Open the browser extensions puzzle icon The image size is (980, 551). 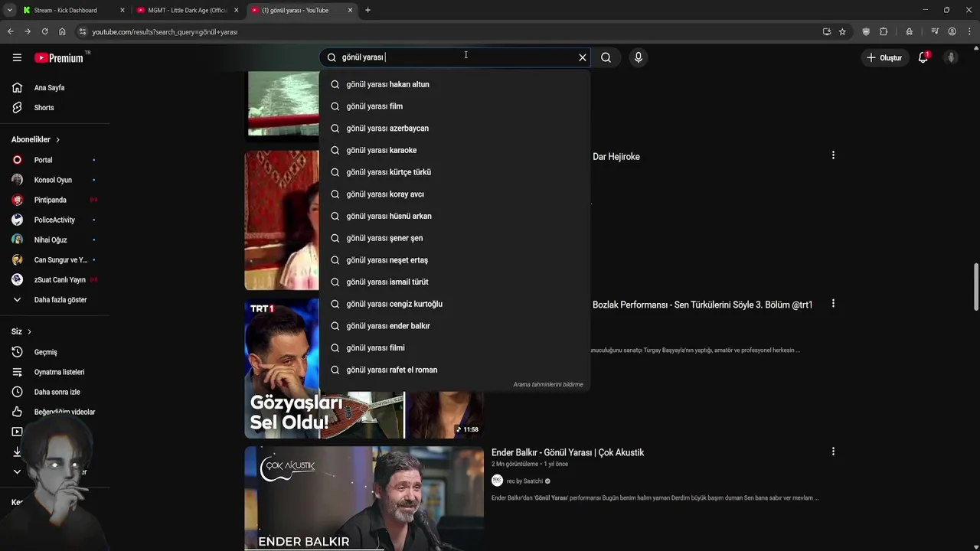point(884,31)
